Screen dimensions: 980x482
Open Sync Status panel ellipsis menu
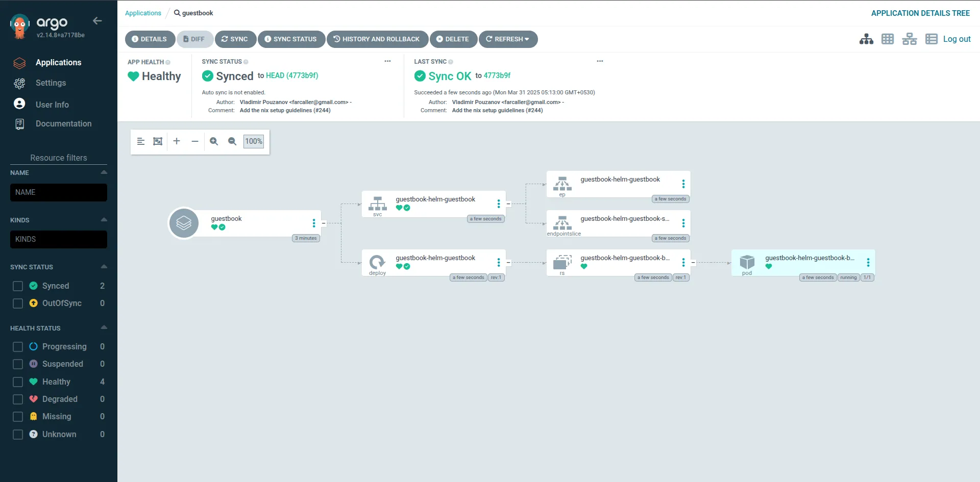[387, 61]
